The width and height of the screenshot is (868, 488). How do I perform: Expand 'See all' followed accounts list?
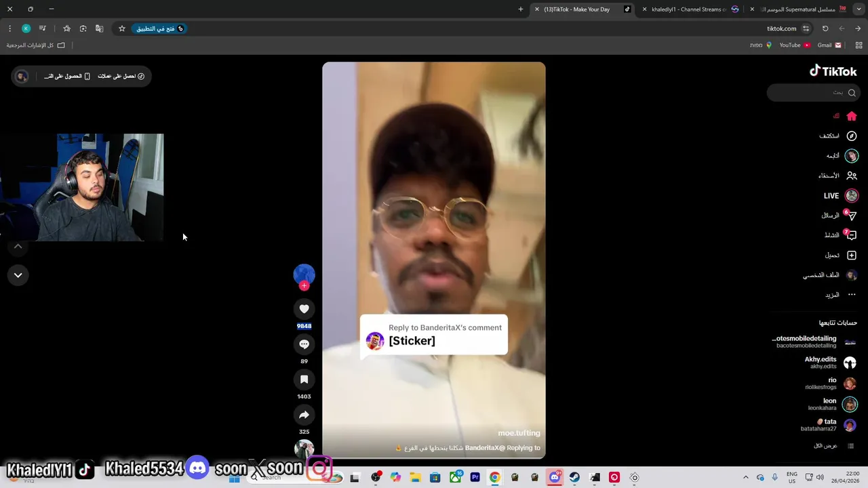pos(833,446)
